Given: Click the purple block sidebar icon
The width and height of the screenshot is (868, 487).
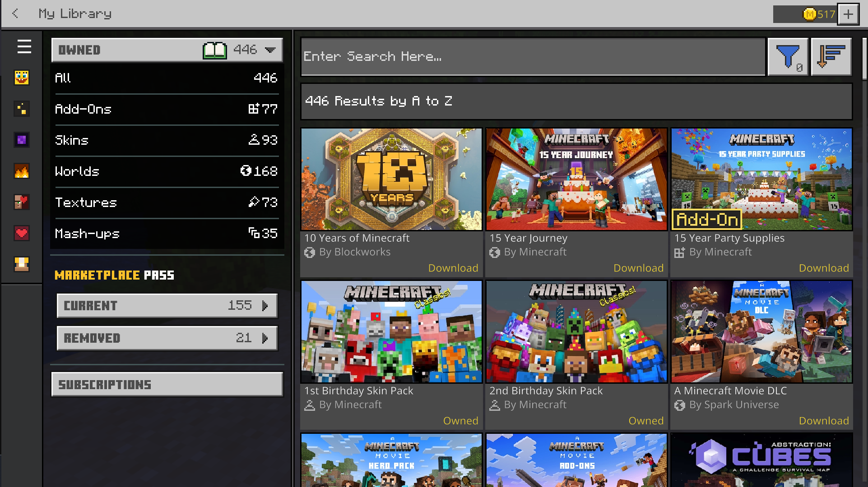Looking at the screenshot, I should pos(21,140).
